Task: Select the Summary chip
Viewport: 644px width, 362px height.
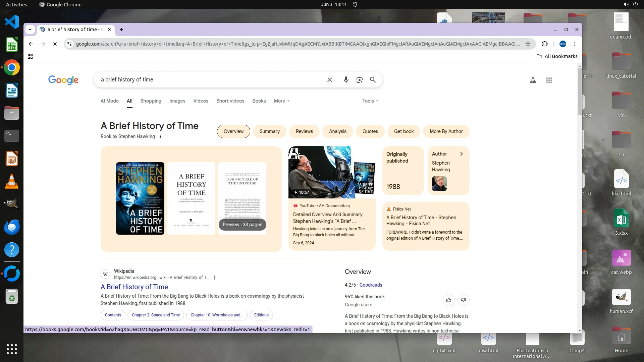Action: pos(269,131)
